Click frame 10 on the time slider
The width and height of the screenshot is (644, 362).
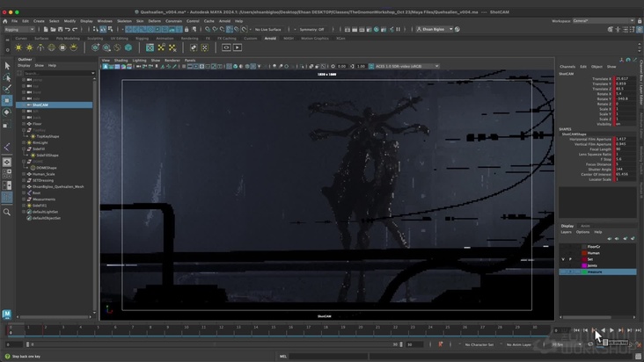186,329
